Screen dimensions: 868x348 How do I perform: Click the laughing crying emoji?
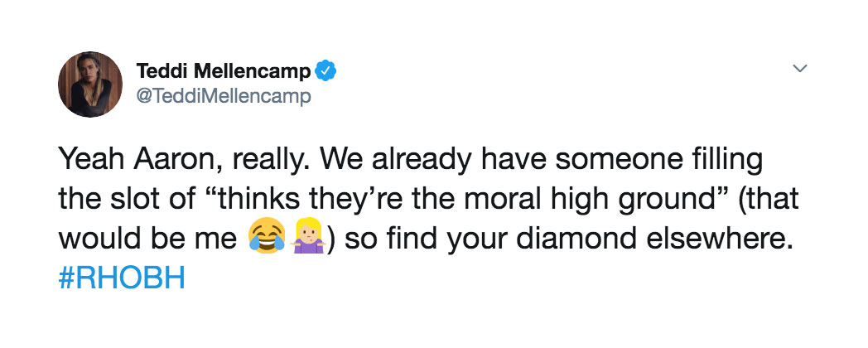266,239
